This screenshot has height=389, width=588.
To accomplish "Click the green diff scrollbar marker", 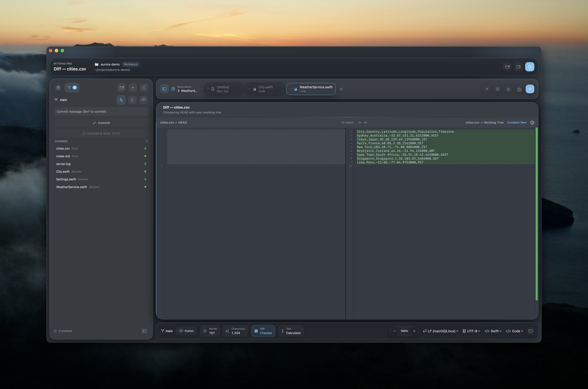I will click(x=536, y=214).
